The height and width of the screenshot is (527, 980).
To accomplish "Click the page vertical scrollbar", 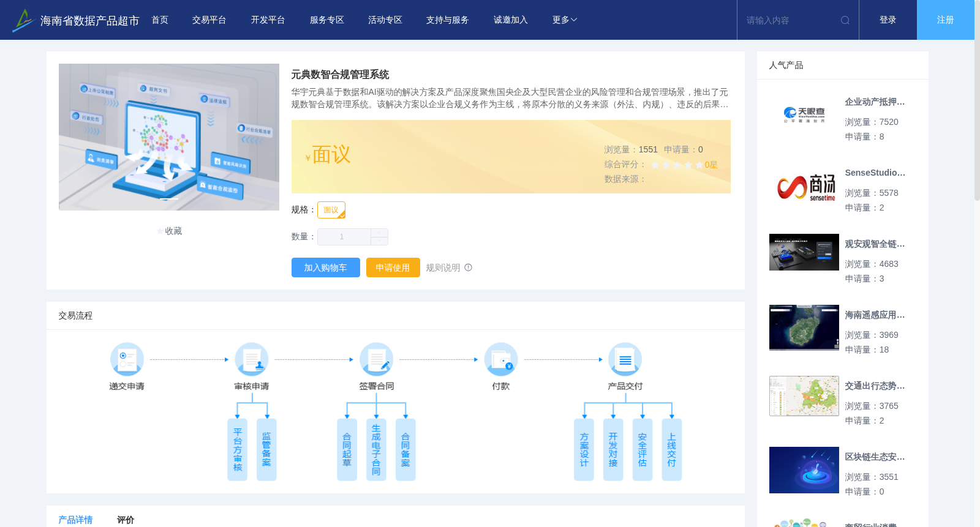I will tap(977, 101).
